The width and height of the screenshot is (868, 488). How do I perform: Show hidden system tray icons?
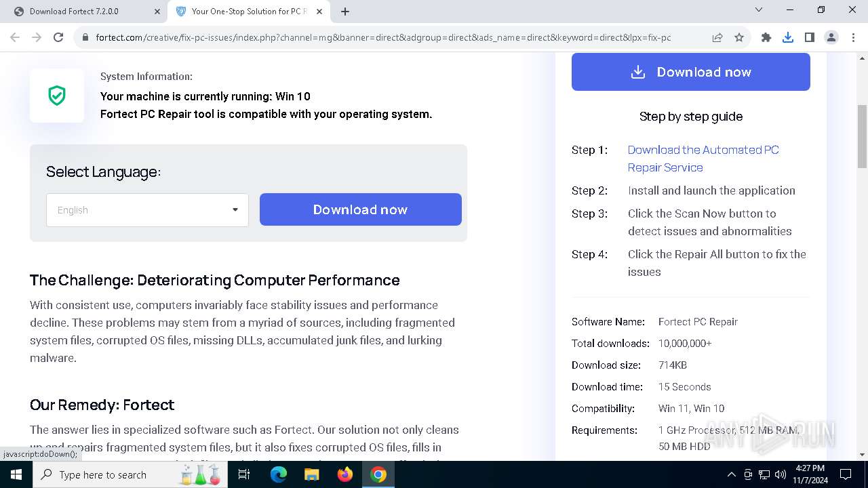coord(731,474)
